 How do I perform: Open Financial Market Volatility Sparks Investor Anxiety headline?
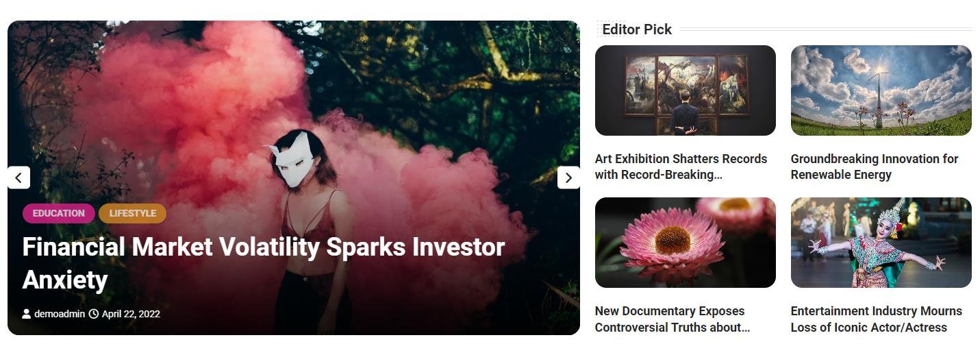point(264,263)
